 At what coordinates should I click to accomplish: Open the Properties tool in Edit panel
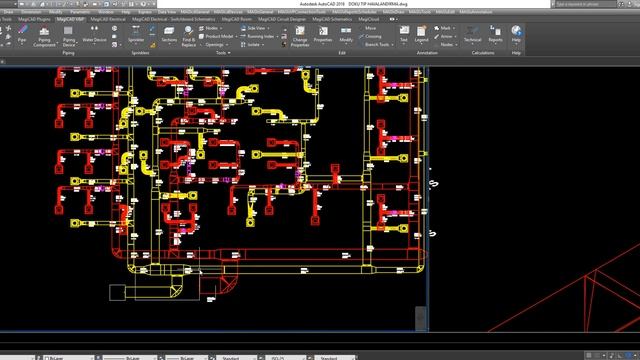pos(323,34)
